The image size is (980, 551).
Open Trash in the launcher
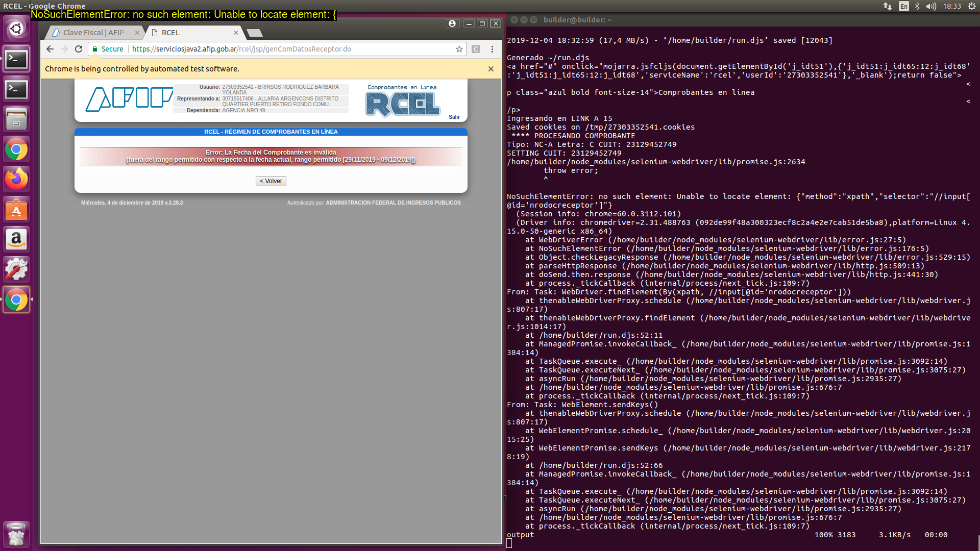point(16,534)
